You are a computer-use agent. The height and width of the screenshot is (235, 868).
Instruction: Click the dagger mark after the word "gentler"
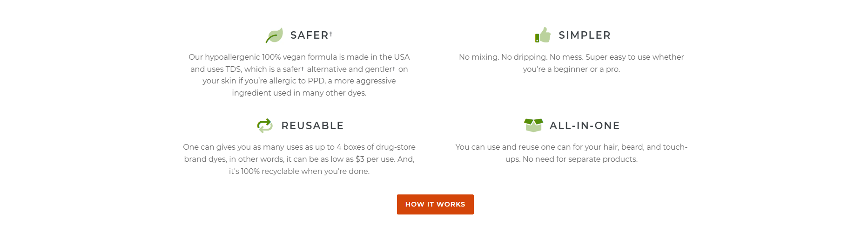click(394, 68)
